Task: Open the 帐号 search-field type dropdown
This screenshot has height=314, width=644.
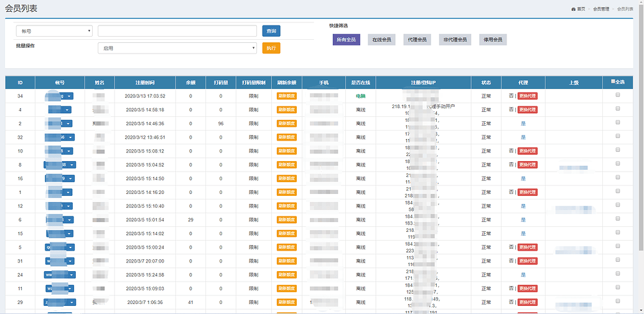Action: point(55,31)
